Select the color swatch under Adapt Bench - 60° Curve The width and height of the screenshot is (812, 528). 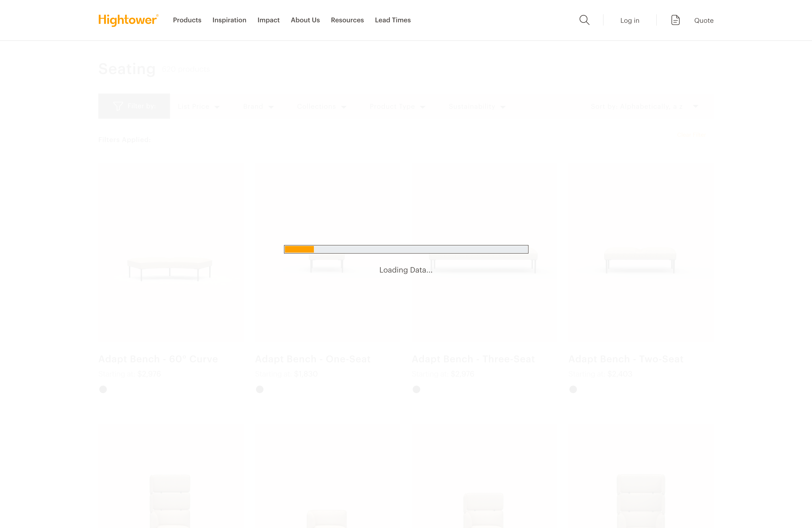click(103, 389)
